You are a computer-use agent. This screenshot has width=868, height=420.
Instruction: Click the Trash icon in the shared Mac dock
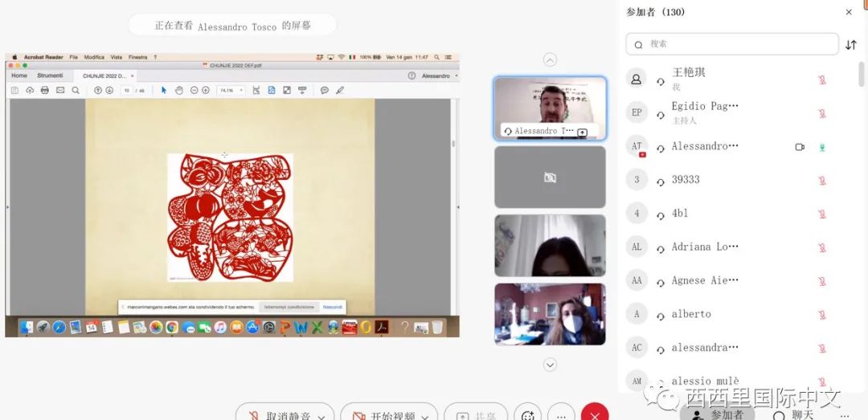click(437, 327)
